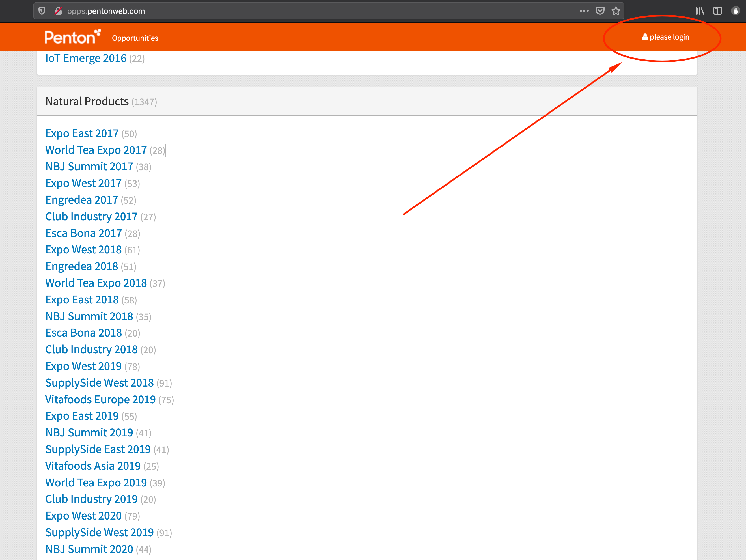This screenshot has height=560, width=746.
Task: Open SupplySide East 2019 link
Action: (x=98, y=449)
